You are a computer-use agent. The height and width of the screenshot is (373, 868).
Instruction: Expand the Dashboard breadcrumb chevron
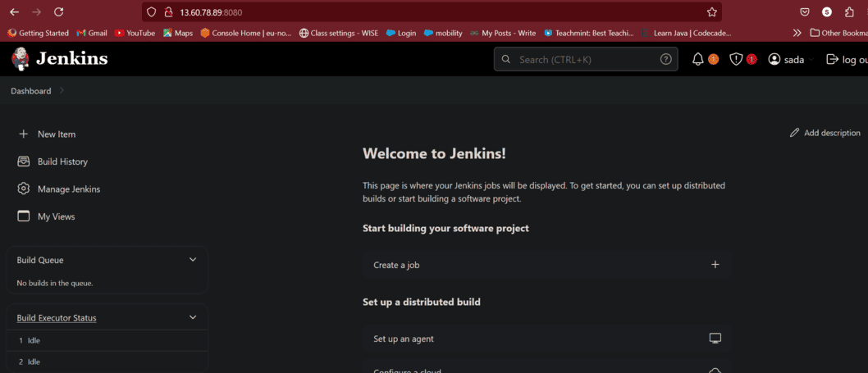[62, 90]
